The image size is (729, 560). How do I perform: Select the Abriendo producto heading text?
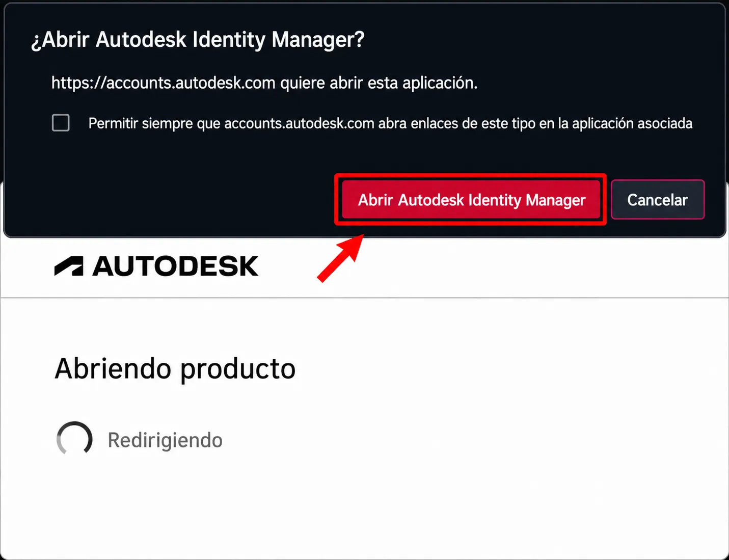(x=175, y=368)
